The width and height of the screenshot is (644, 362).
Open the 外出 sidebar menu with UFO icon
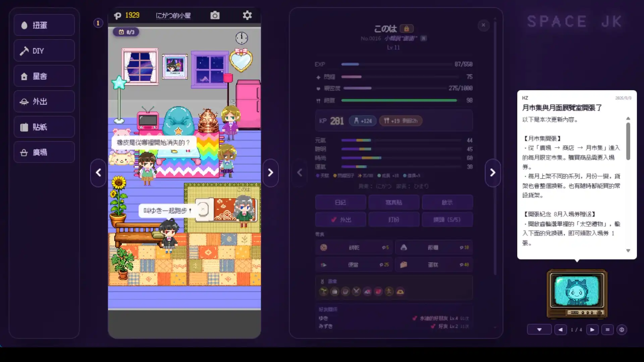point(44,101)
